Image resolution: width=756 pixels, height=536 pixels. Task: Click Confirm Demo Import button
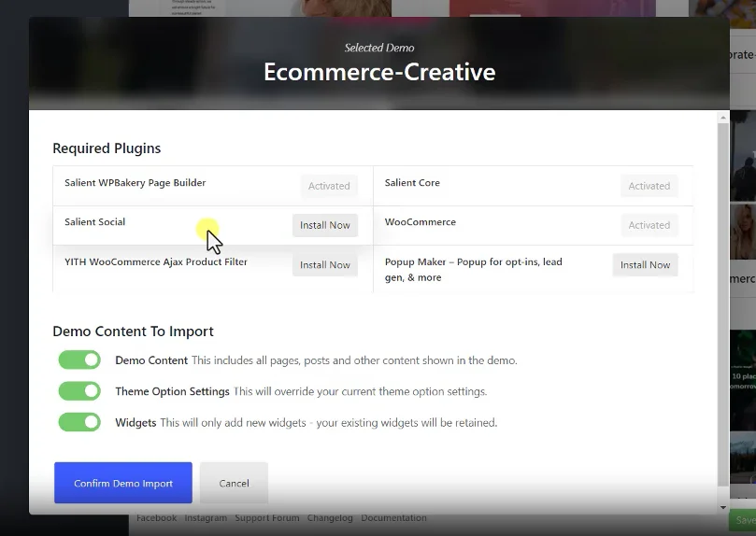(123, 483)
